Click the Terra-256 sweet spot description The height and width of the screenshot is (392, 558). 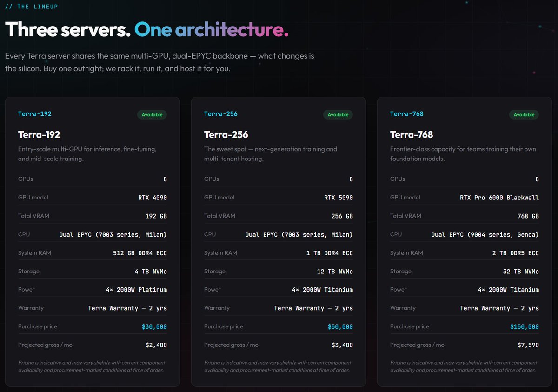[271, 154]
